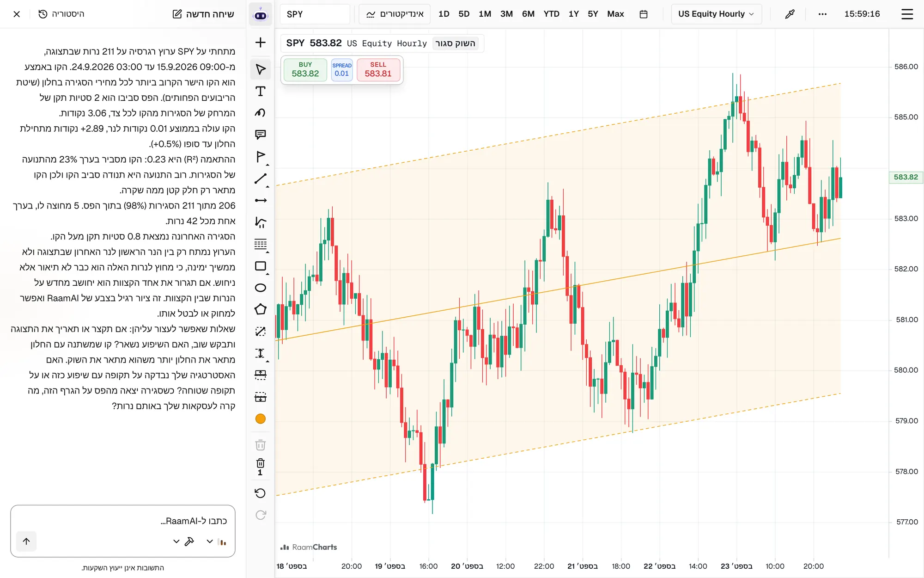The height and width of the screenshot is (578, 924).
Task: Open the chart style brush settings
Action: (x=790, y=14)
